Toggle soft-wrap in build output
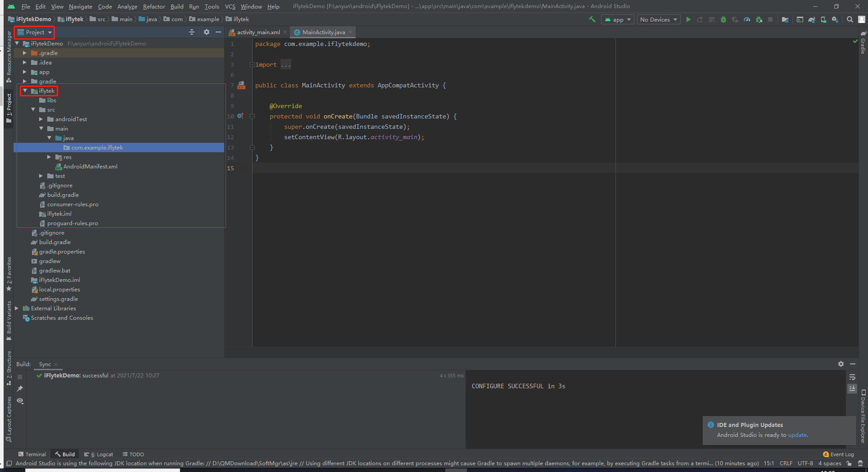This screenshot has height=472, width=868. [x=852, y=377]
